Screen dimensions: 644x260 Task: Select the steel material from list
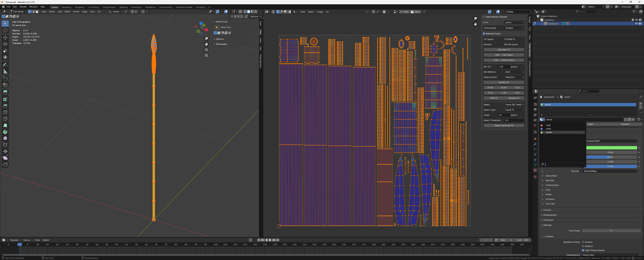548,129
